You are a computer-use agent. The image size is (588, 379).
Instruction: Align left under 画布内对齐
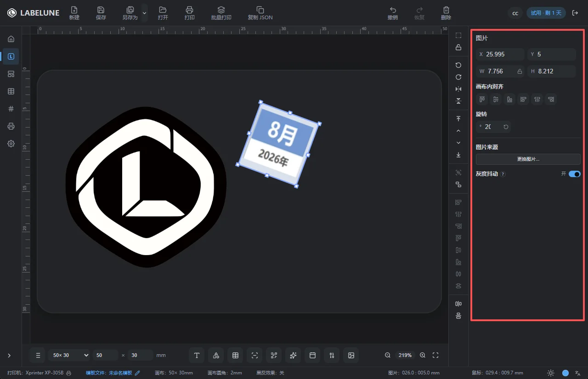[x=523, y=99]
